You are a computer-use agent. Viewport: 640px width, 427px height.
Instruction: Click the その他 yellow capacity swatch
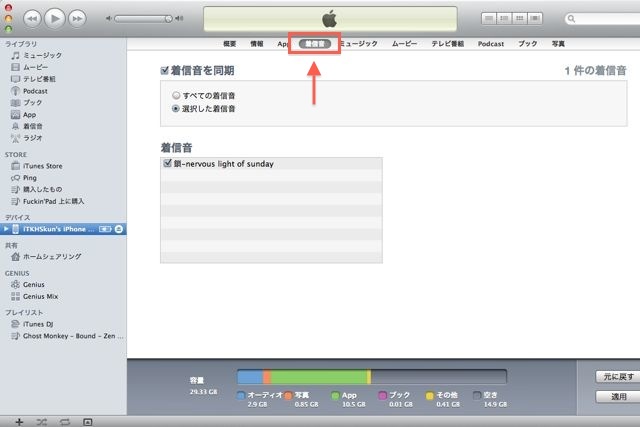pos(429,395)
